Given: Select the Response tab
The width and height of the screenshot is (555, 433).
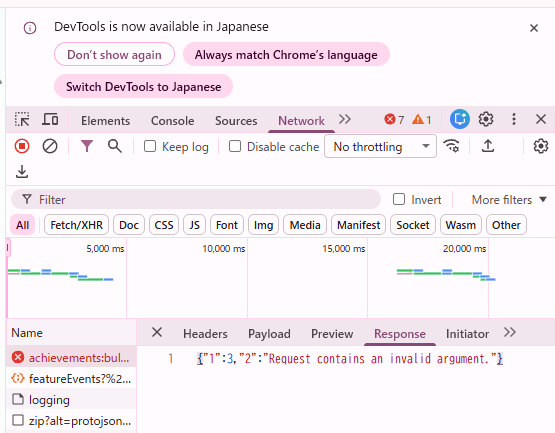Looking at the screenshot, I should (400, 334).
